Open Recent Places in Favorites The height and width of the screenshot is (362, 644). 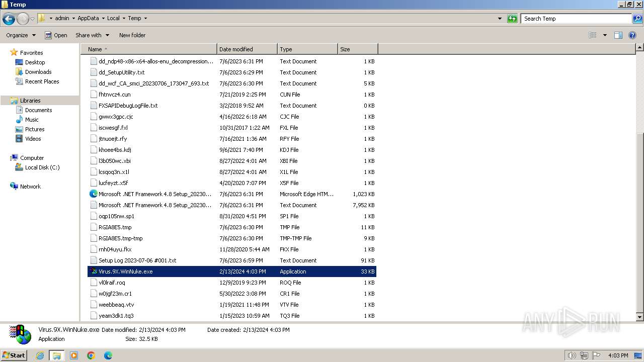(x=42, y=81)
